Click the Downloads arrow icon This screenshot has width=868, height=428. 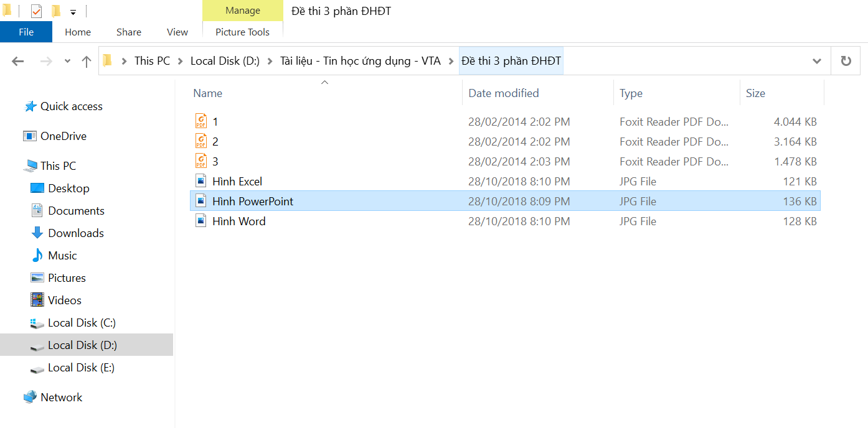pyautogui.click(x=37, y=233)
